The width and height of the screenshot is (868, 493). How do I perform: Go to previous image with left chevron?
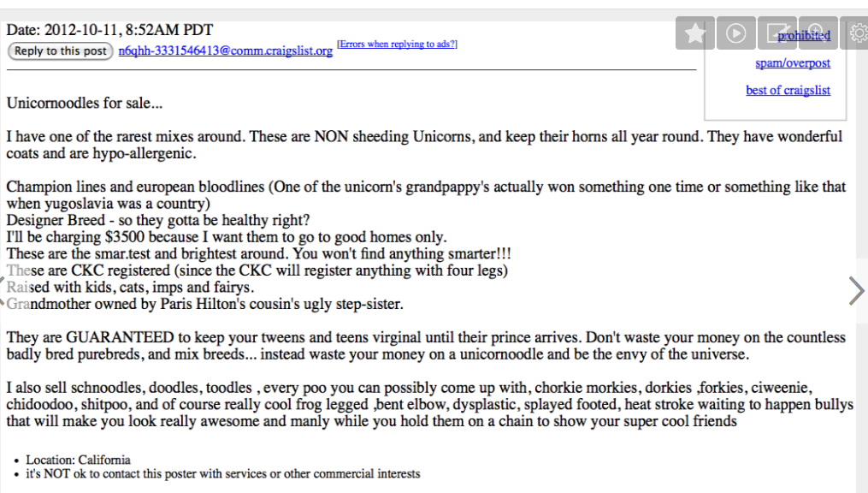click(3, 291)
